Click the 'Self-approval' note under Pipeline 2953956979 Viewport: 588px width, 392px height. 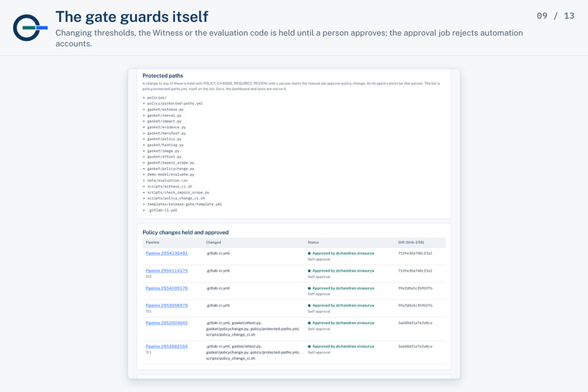pos(319,312)
